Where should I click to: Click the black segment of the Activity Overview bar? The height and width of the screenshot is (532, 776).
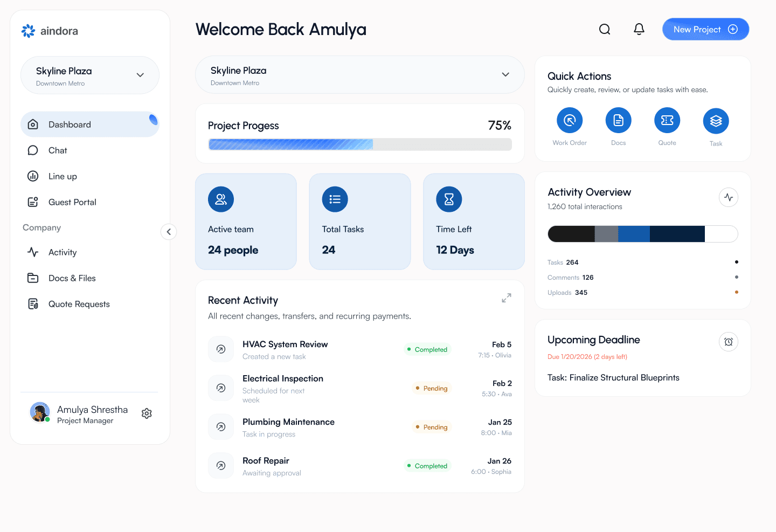571,234
